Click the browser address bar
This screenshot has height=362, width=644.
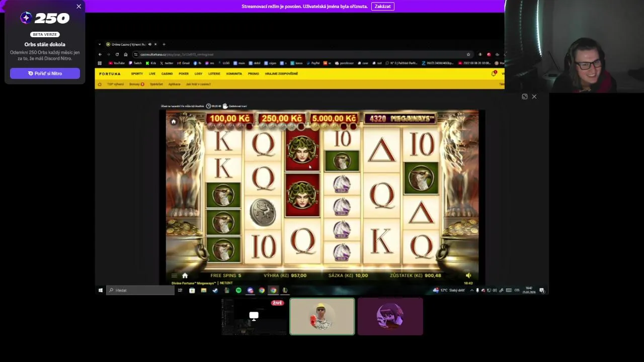[x=302, y=54]
